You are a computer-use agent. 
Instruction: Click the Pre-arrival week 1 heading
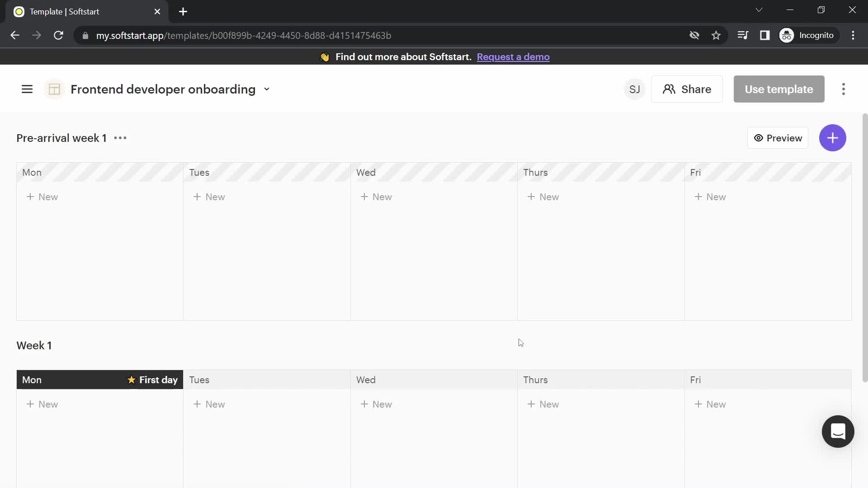(61, 138)
